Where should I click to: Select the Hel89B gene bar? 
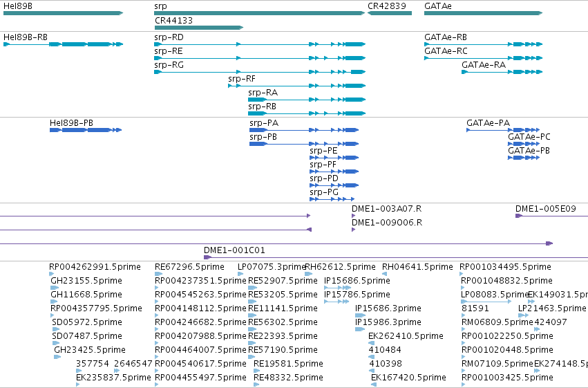(x=63, y=13)
